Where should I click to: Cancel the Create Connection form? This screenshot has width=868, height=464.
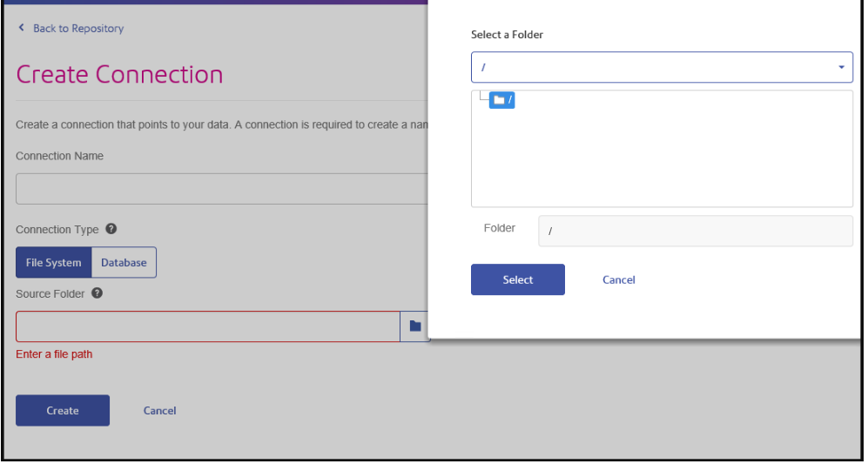160,410
